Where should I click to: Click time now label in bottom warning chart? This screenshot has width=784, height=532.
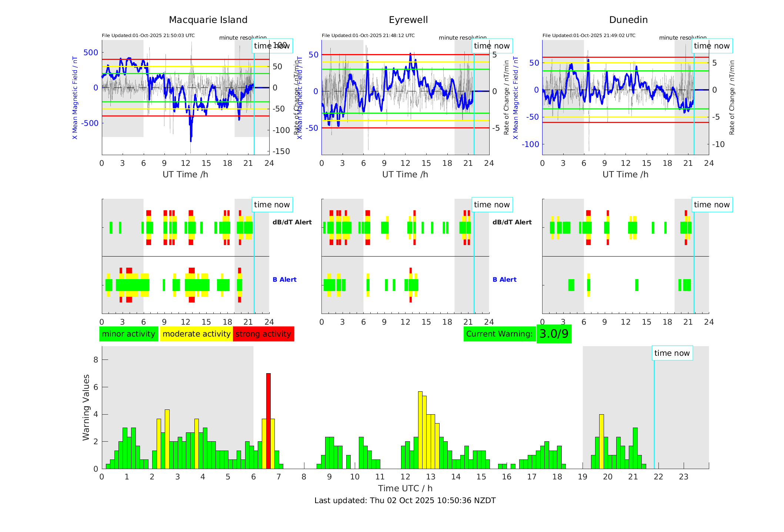(672, 353)
